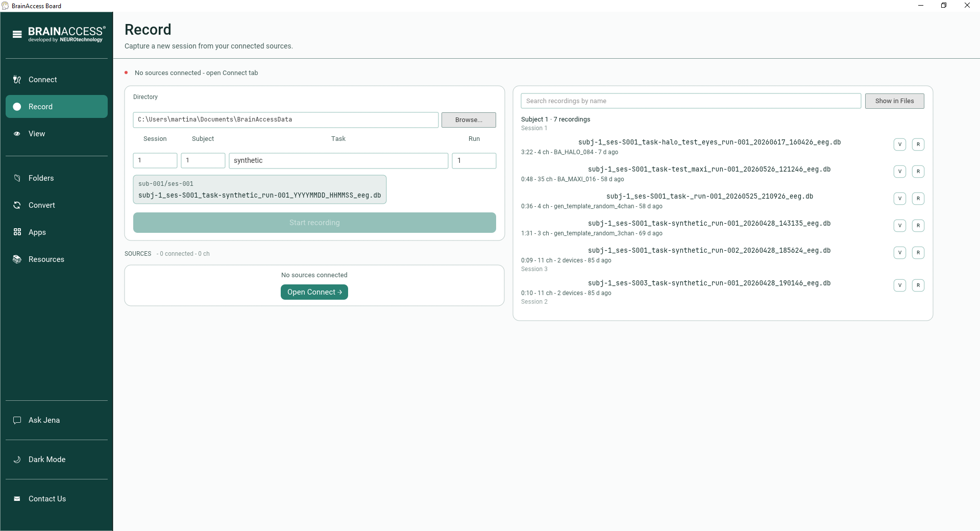
Task: Select the halo_test_eyes_run-001 recording name
Action: click(709, 142)
